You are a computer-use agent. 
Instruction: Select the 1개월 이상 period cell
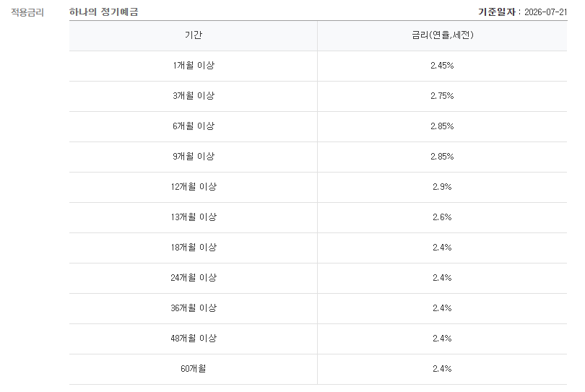click(x=194, y=66)
